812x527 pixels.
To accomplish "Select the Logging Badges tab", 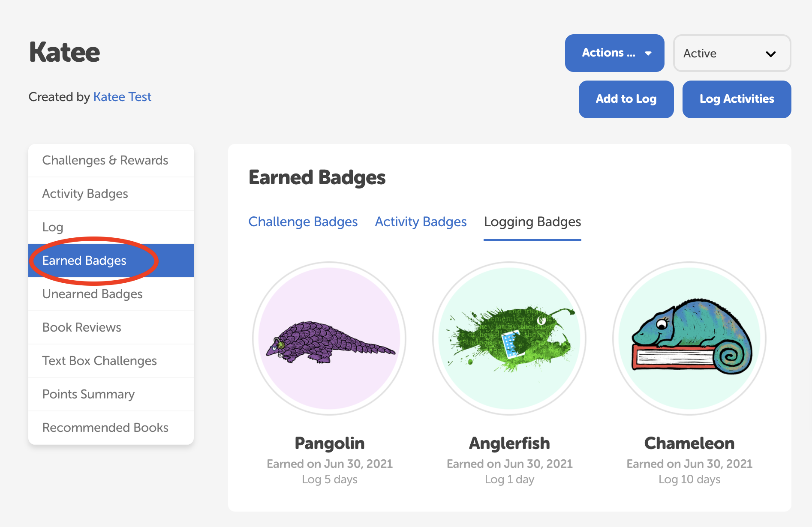I will [532, 222].
